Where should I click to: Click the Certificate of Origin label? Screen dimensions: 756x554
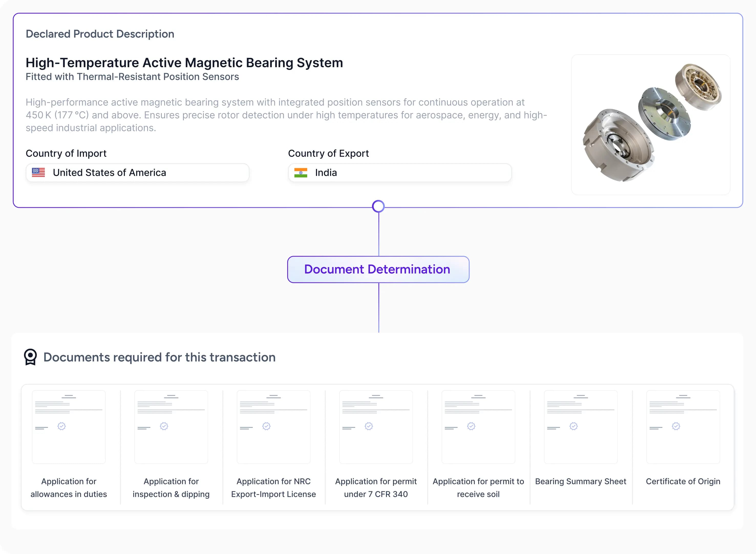click(x=683, y=481)
